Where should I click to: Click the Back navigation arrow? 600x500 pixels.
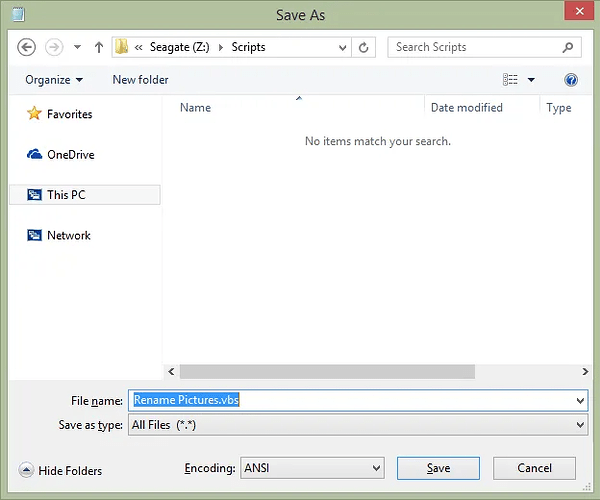(x=27, y=47)
